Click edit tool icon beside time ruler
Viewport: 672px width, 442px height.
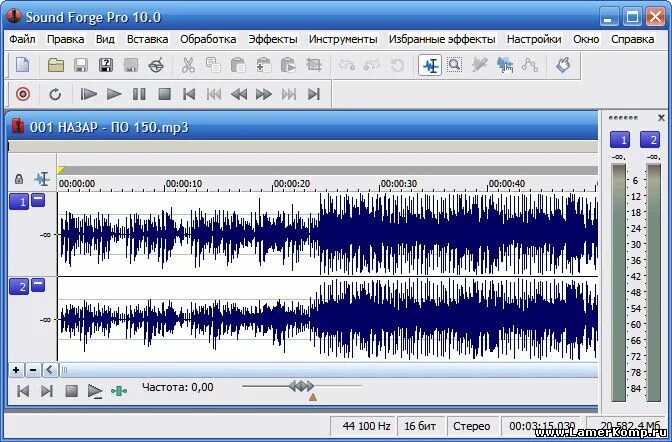pyautogui.click(x=42, y=179)
